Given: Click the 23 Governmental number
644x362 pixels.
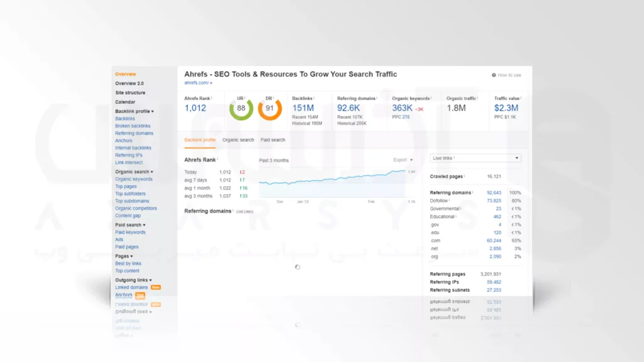Looking at the screenshot, I should (498, 209).
